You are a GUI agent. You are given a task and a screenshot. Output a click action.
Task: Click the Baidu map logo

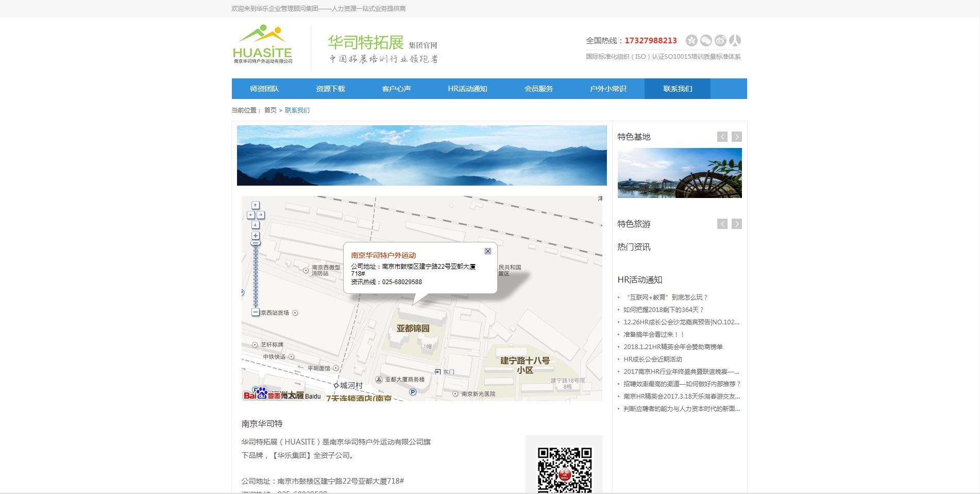[x=262, y=394]
